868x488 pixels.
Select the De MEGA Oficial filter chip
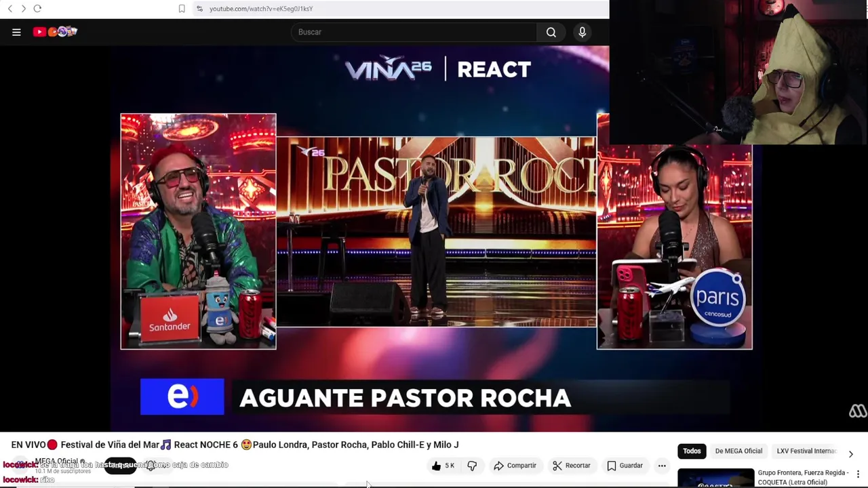[x=738, y=451]
